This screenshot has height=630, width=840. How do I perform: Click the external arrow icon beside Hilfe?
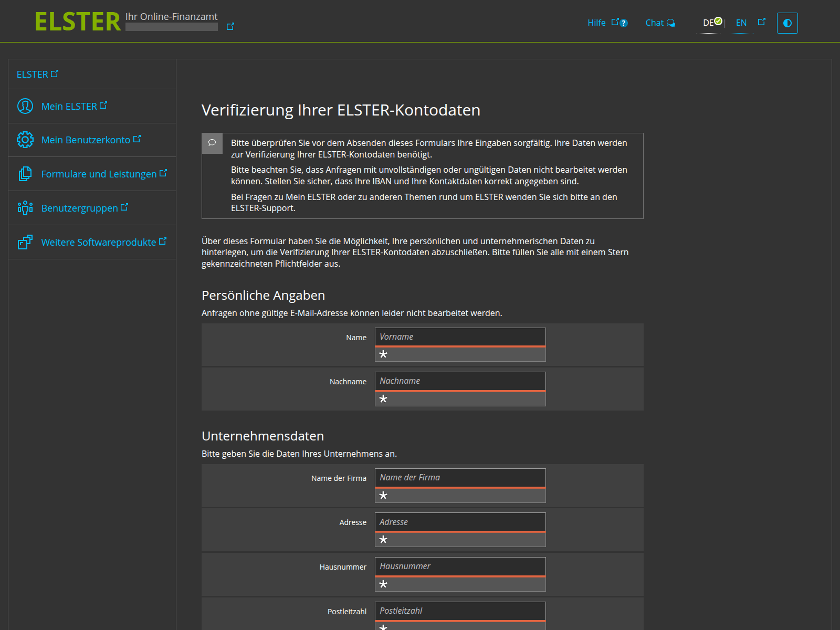click(x=615, y=22)
